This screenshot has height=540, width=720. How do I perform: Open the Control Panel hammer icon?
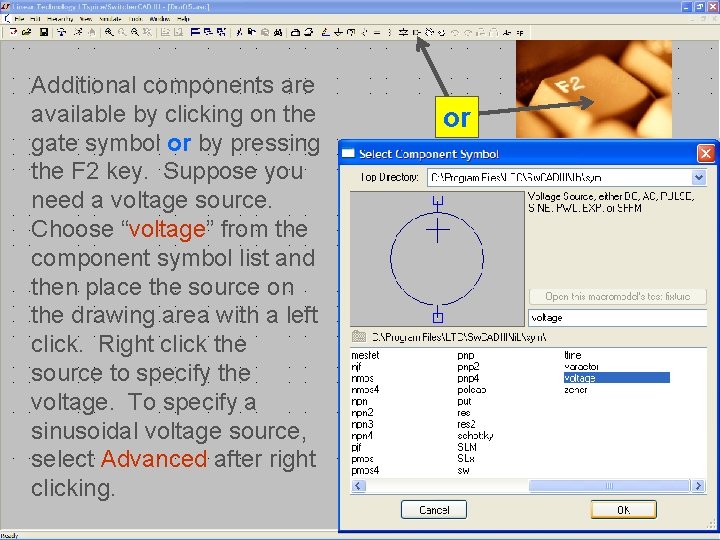click(x=62, y=32)
